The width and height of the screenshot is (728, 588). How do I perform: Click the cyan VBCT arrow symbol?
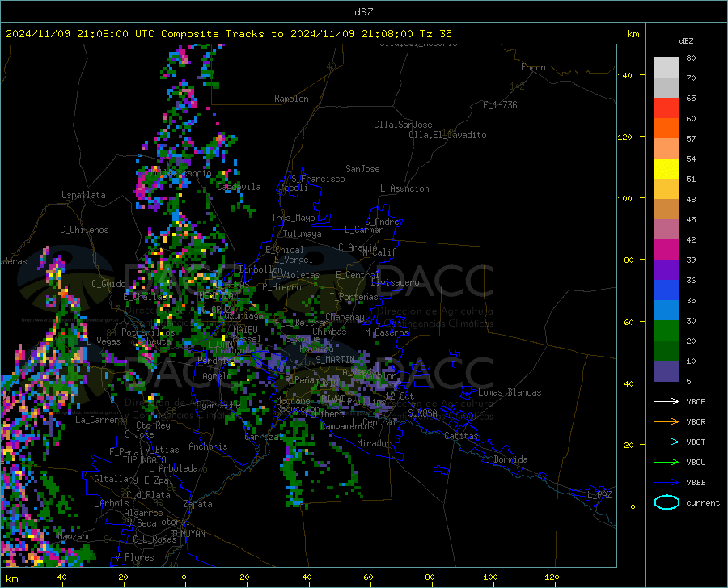coord(667,442)
